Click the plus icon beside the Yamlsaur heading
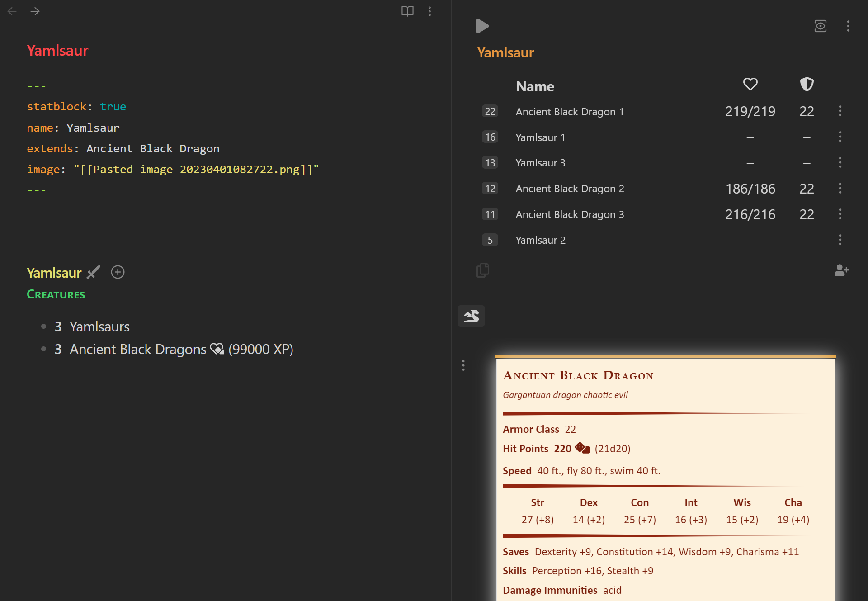This screenshot has width=868, height=601. 118,272
